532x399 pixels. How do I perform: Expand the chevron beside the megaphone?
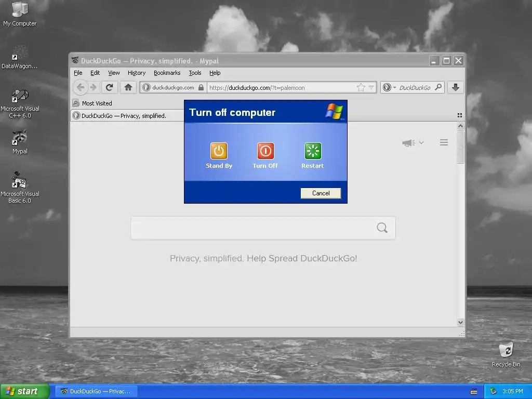coord(421,142)
